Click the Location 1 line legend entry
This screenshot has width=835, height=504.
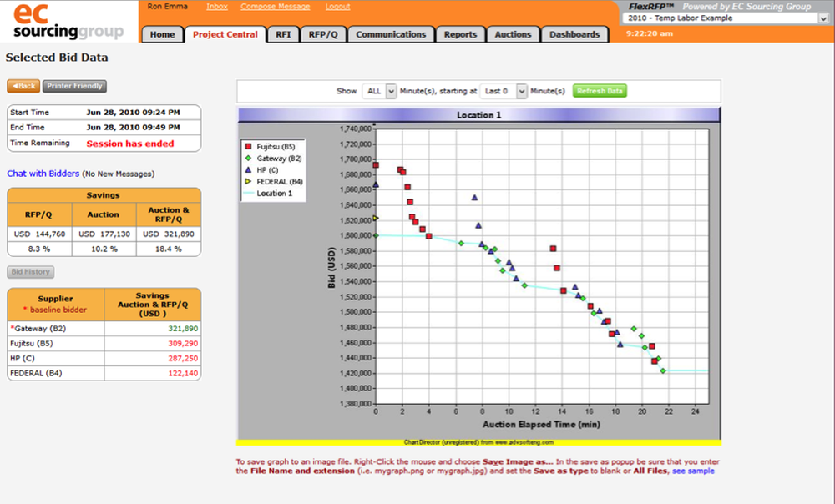pyautogui.click(x=267, y=194)
